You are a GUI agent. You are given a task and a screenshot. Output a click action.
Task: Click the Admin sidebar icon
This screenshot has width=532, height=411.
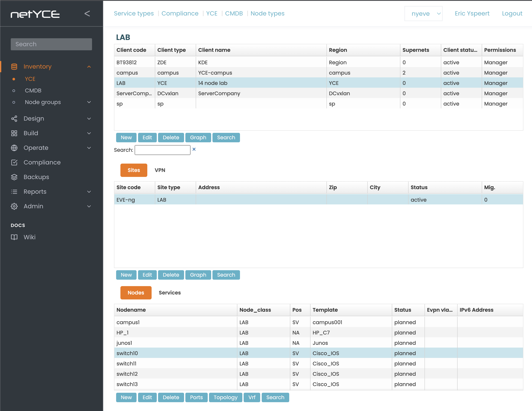tap(15, 206)
